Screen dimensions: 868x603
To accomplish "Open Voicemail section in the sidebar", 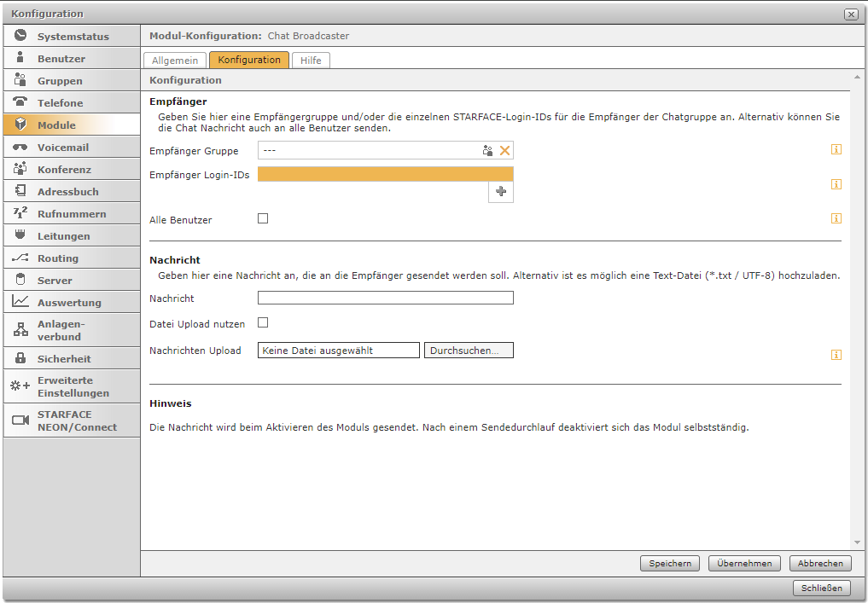I will [62, 148].
